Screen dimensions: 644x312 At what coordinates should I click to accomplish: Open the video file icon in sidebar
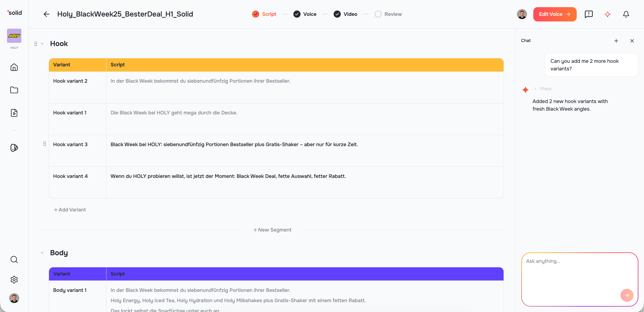pos(14,113)
